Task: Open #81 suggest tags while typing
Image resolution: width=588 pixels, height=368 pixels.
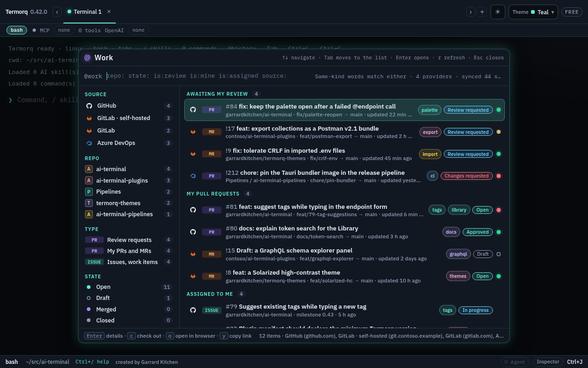Action: tap(345, 210)
